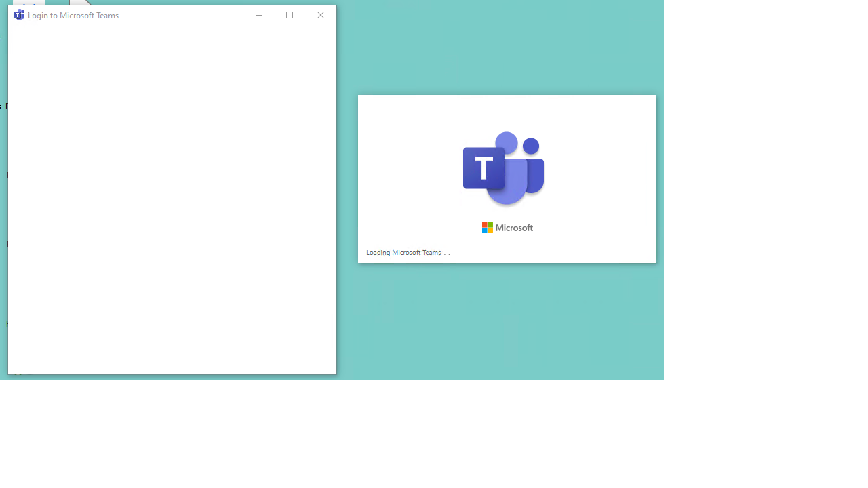Click the 'Login to Microsoft Teams' title text
The height and width of the screenshot is (488, 868).
(x=73, y=15)
